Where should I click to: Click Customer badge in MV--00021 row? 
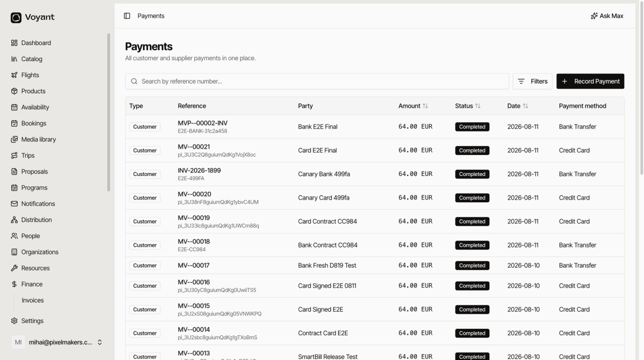(x=145, y=151)
